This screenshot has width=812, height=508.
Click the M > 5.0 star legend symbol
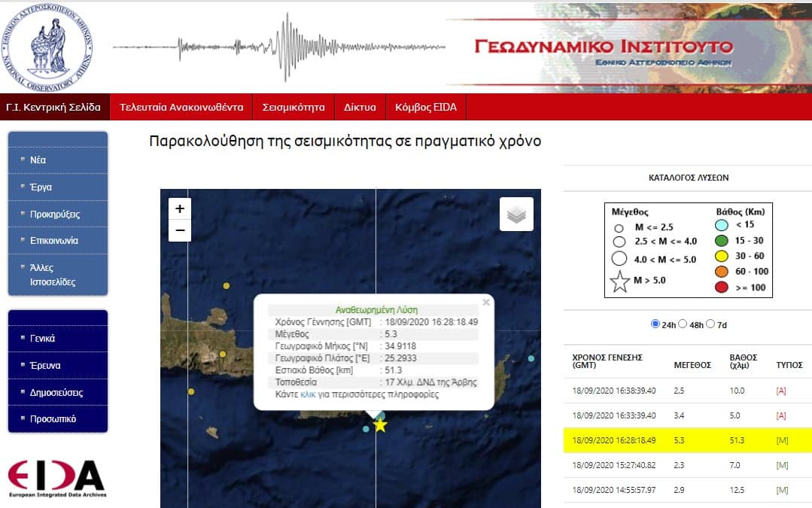[619, 281]
